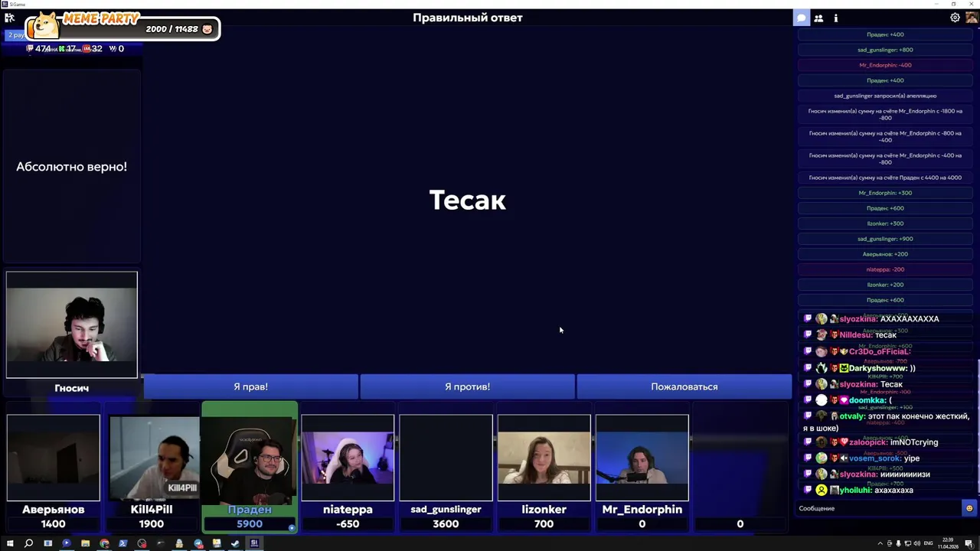980x551 pixels.
Task: Click the user avatar at top right
Action: click(971, 18)
